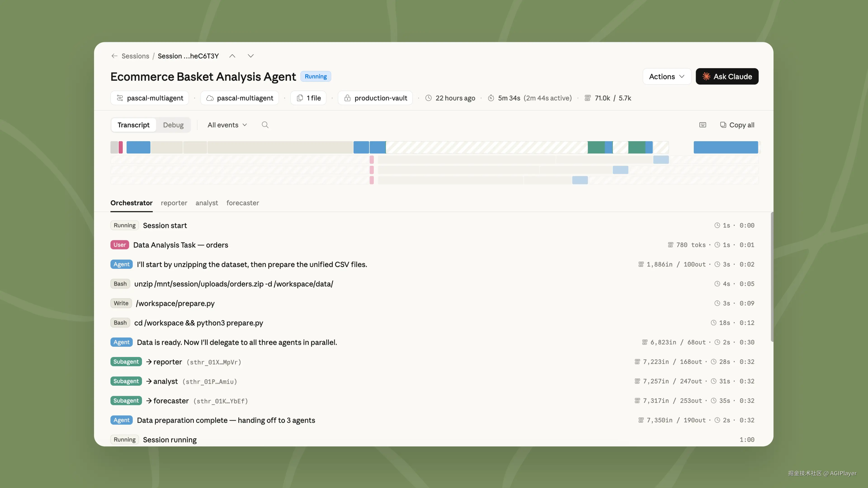Click the Session ...heC6T3Y breadcrumb
Viewport: 868px width, 488px height.
pyautogui.click(x=188, y=56)
